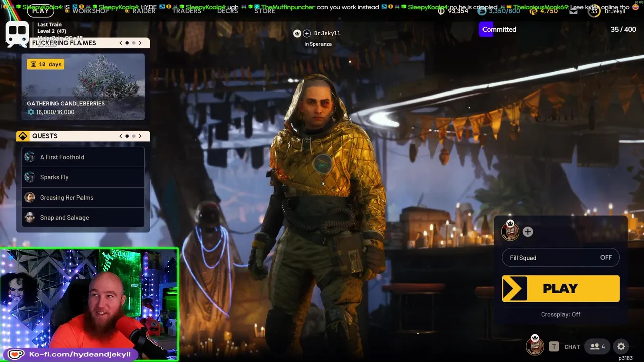Open the friends list showing 4 online
The width and height of the screenshot is (644, 362).
597,346
